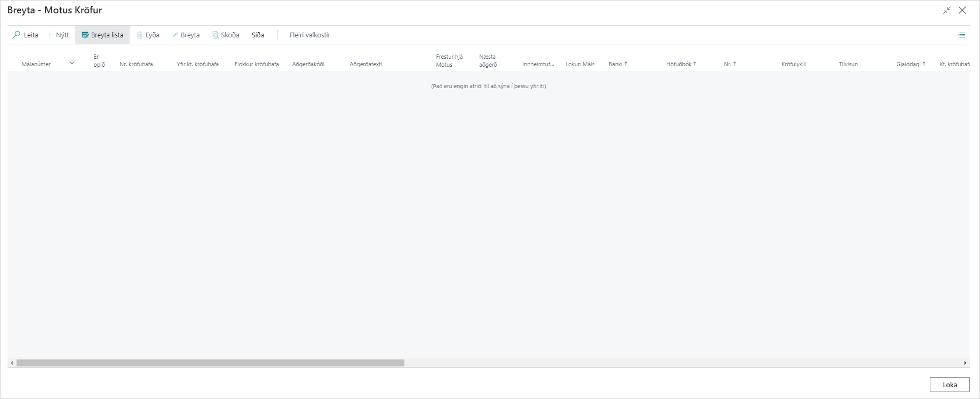Click the scrollbar left arrow

[12, 363]
